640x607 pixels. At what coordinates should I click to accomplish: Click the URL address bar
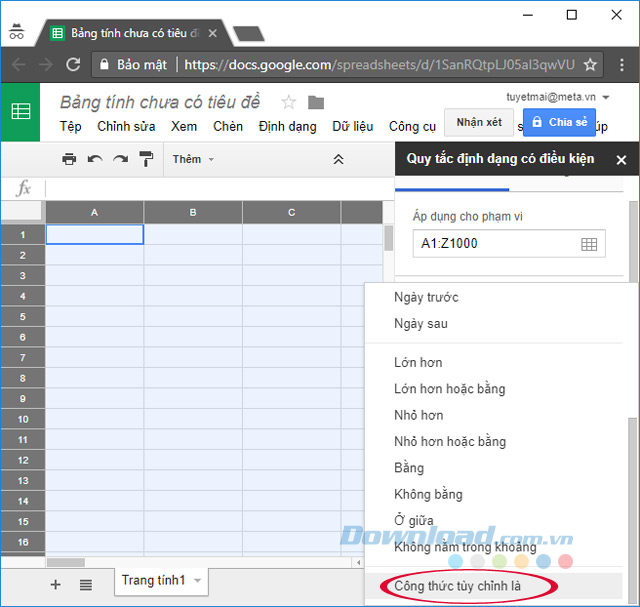[x=347, y=64]
